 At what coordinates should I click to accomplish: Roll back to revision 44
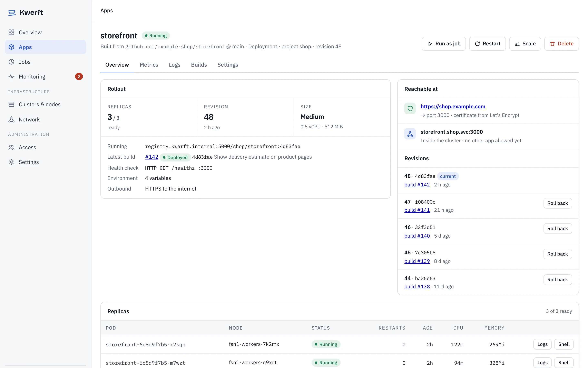[x=558, y=280]
